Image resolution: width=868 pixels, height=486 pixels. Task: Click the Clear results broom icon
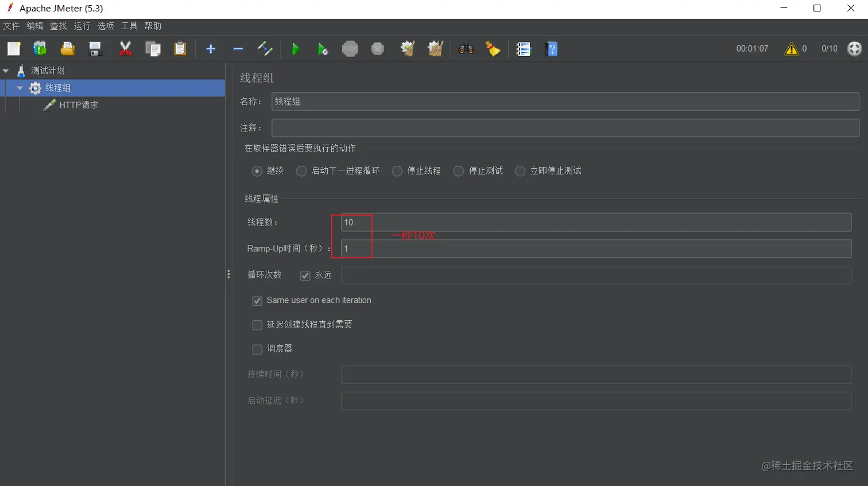[408, 49]
